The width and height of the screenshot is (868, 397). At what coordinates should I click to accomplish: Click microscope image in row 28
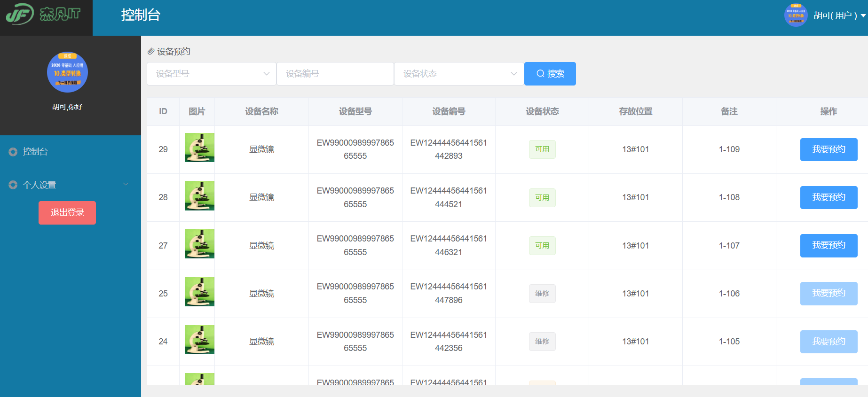(x=200, y=195)
